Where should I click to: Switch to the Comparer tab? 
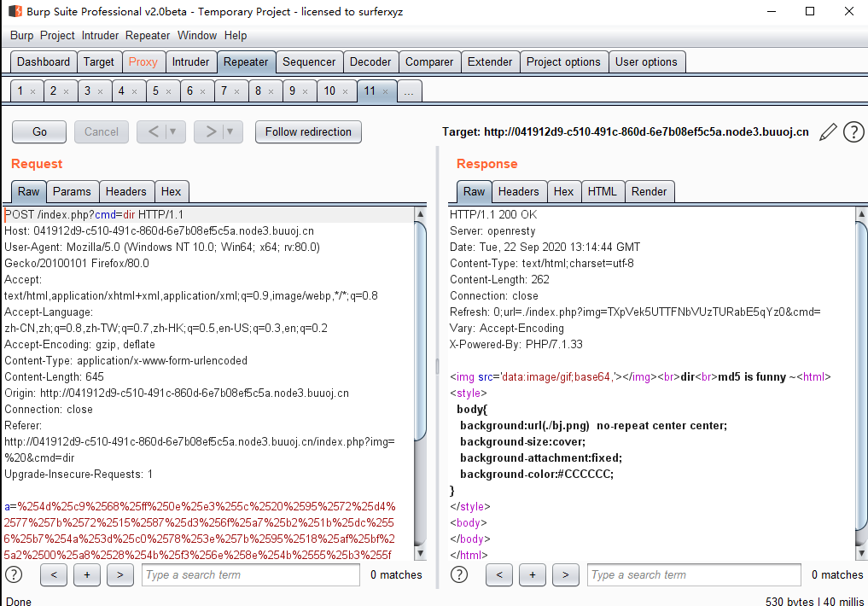tap(429, 62)
